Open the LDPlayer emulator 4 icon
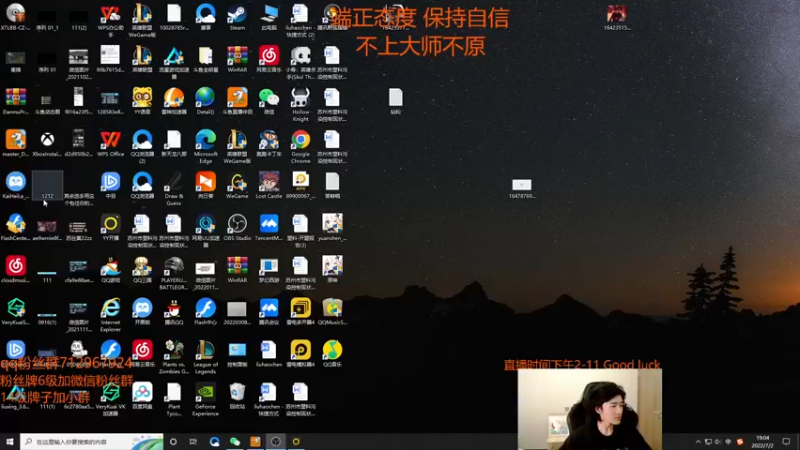 pyautogui.click(x=301, y=353)
